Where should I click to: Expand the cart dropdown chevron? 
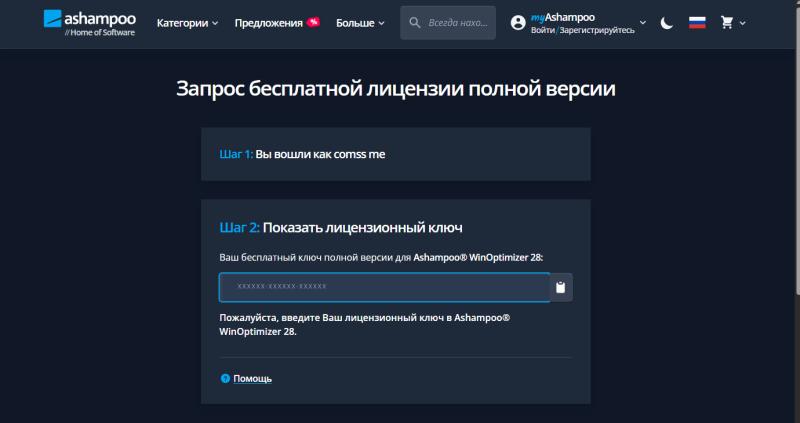point(742,23)
